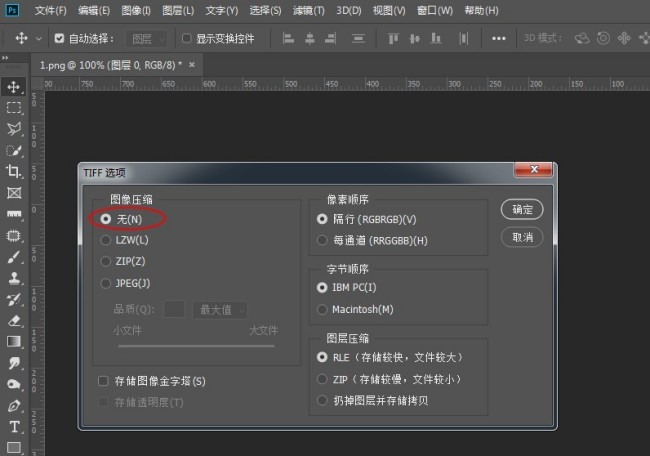
Task: Select the Sponge tool
Action: [14, 384]
